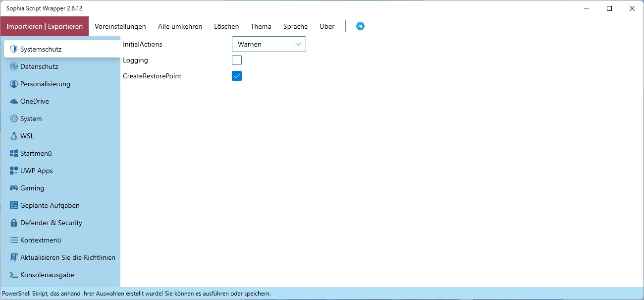Click the list icon beside Kontextmenü

pos(14,240)
